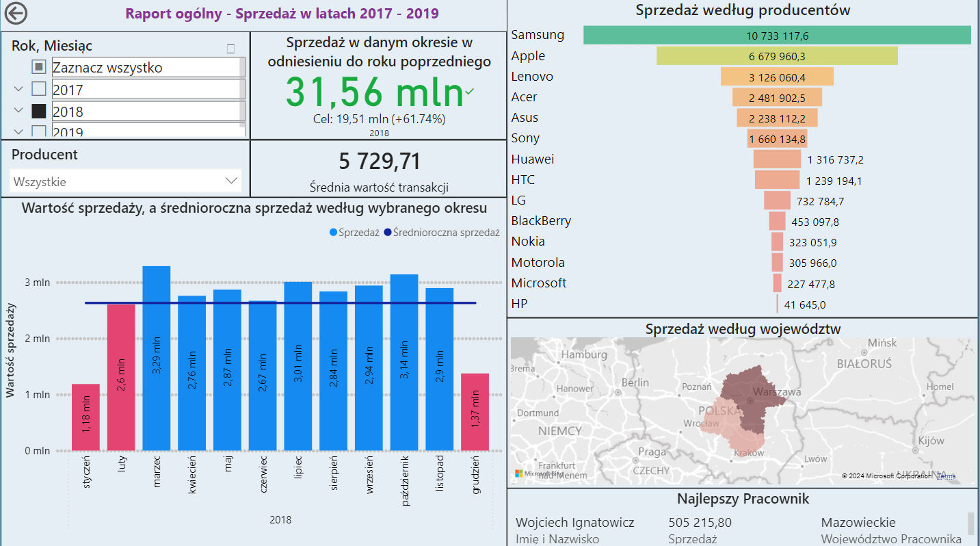Select the Microsoft funnel bar

click(777, 283)
